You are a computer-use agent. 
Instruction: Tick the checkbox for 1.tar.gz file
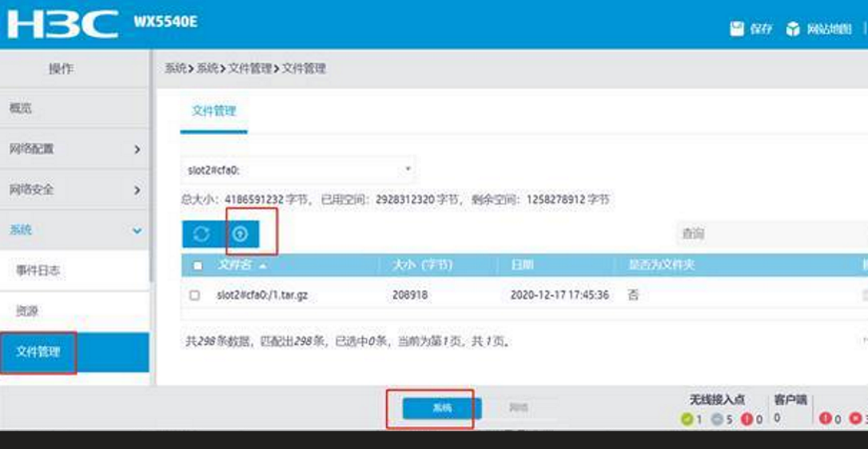point(195,295)
